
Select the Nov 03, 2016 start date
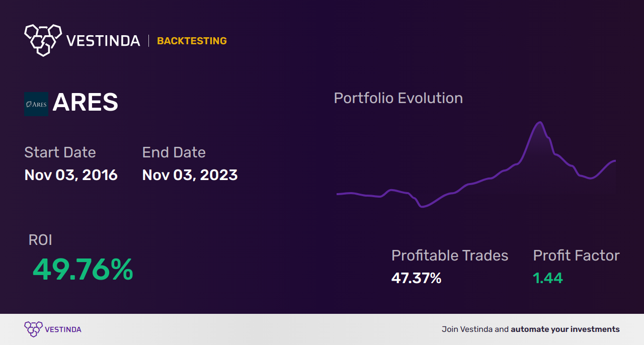click(71, 175)
